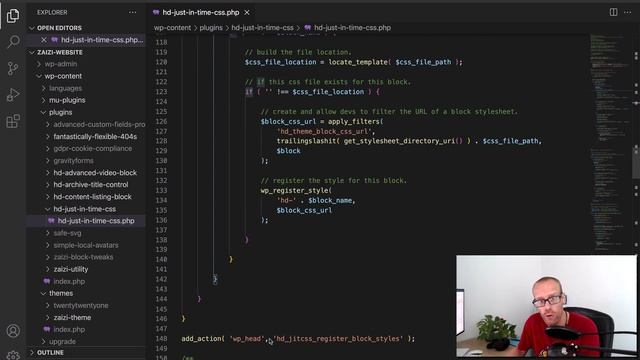The width and height of the screenshot is (640, 360).
Task: Collapse the plugins folder
Action: click(60, 112)
